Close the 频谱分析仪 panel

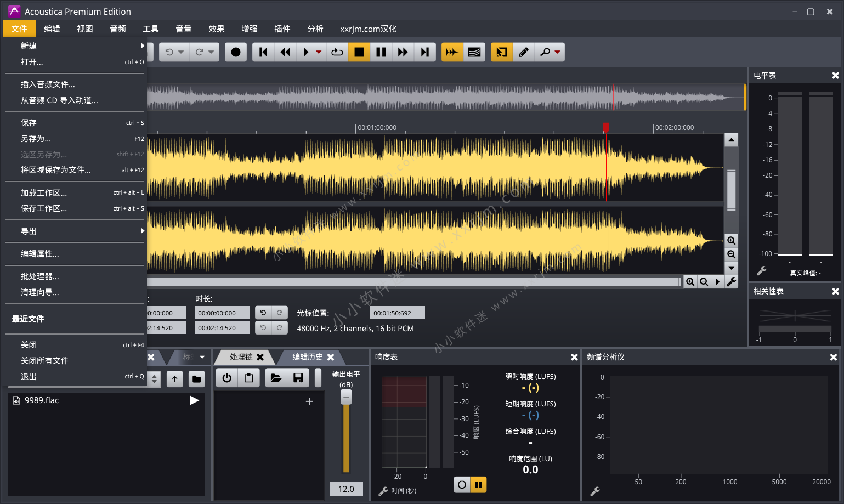tap(834, 357)
